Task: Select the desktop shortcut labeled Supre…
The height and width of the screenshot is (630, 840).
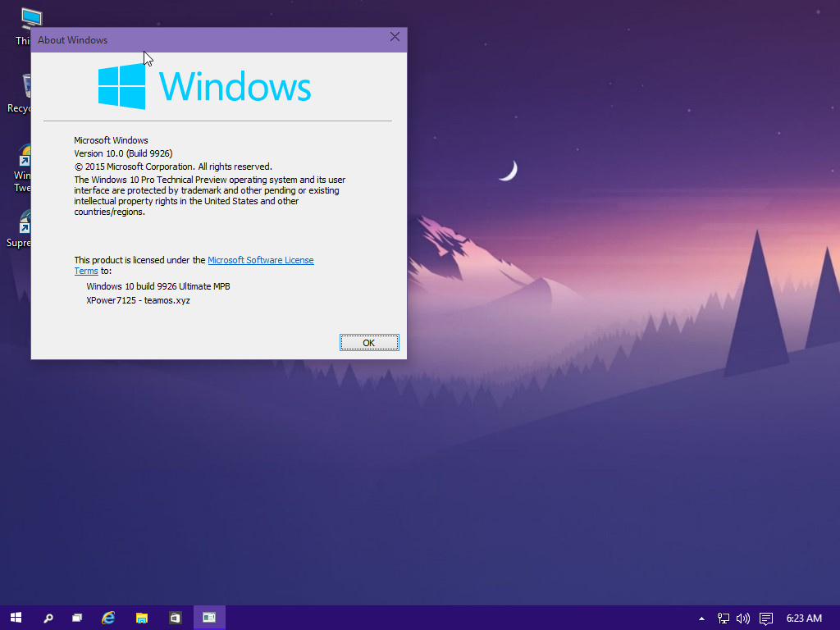Action: tap(24, 223)
